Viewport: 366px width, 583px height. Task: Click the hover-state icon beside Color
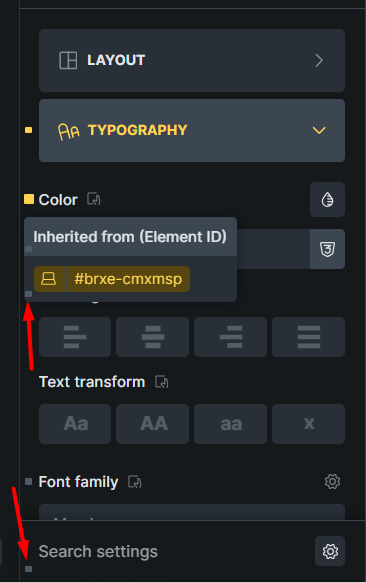coord(94,199)
